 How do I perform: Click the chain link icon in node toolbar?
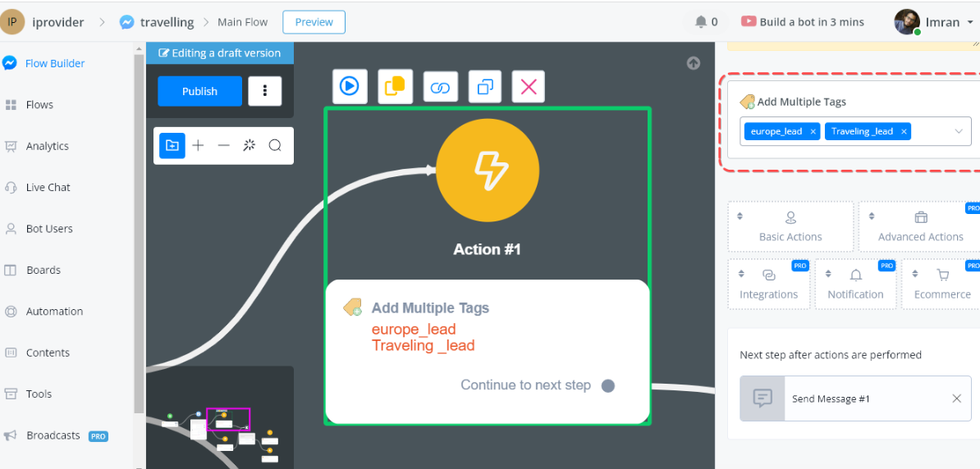pyautogui.click(x=440, y=87)
